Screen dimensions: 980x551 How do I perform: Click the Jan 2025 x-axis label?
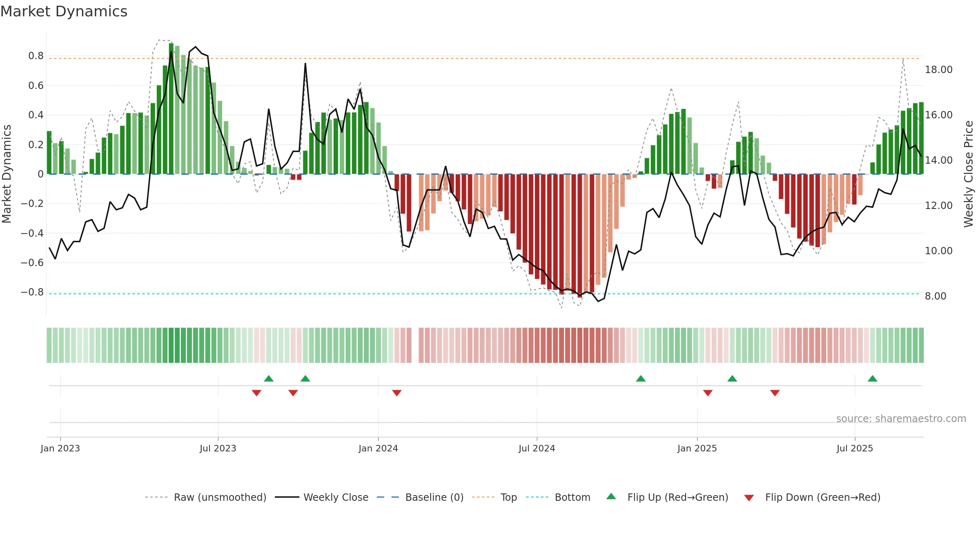697,448
